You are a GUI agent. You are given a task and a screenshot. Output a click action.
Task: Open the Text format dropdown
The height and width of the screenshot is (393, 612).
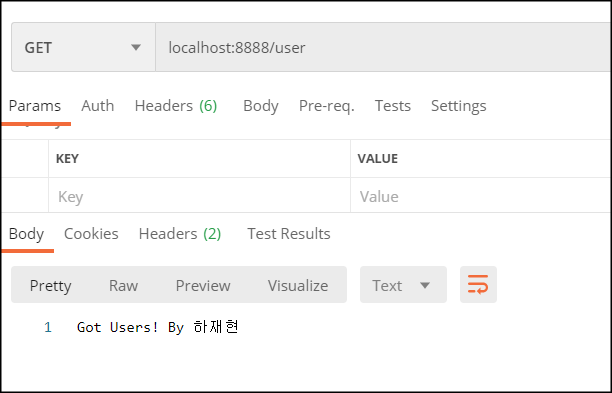pos(403,285)
